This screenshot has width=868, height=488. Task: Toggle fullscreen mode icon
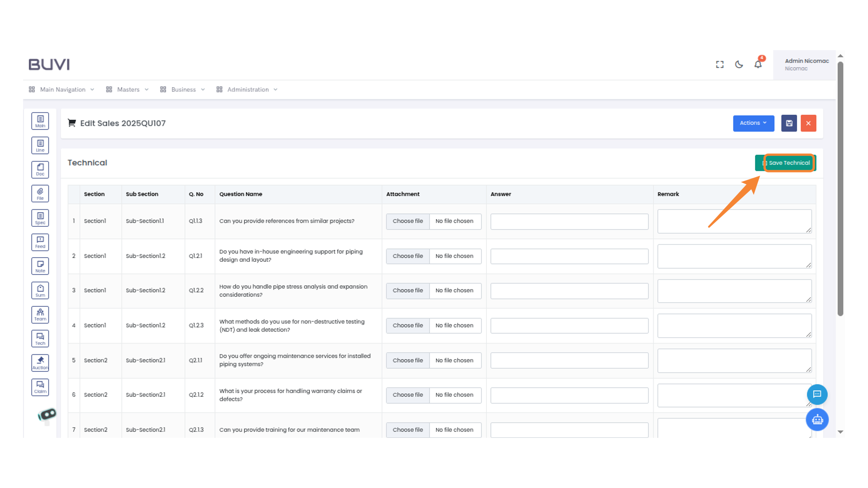(x=720, y=65)
